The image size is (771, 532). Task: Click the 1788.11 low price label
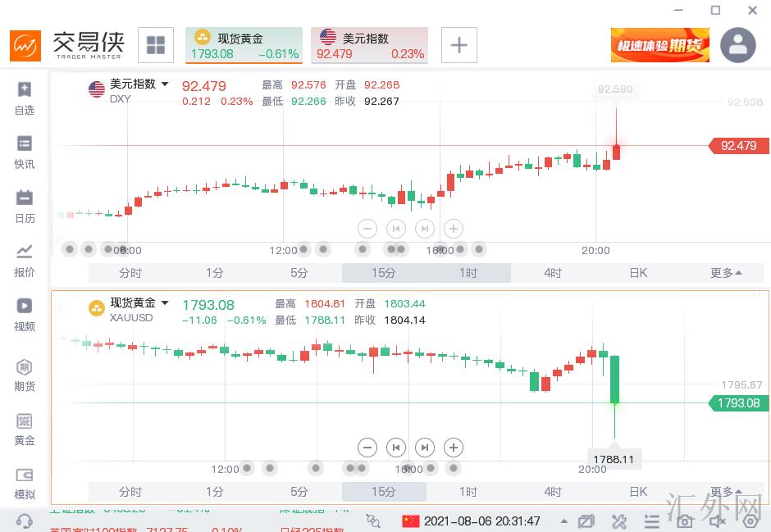(614, 459)
